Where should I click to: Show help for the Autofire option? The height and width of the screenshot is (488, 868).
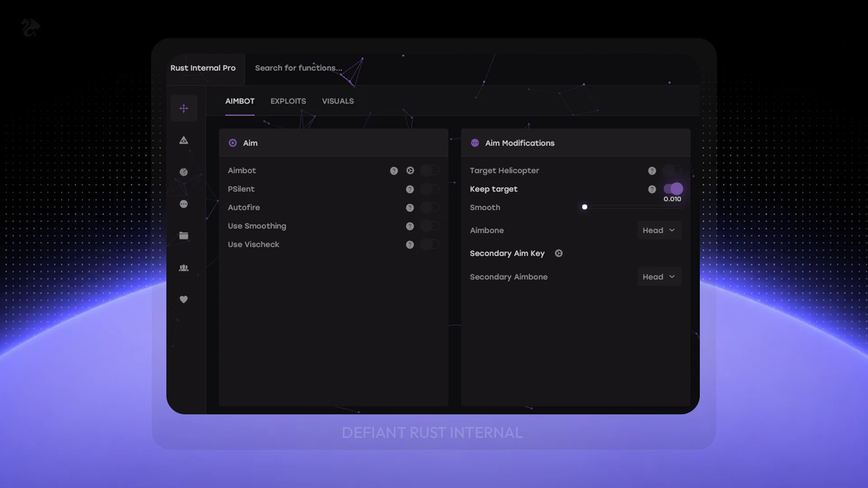[410, 208]
